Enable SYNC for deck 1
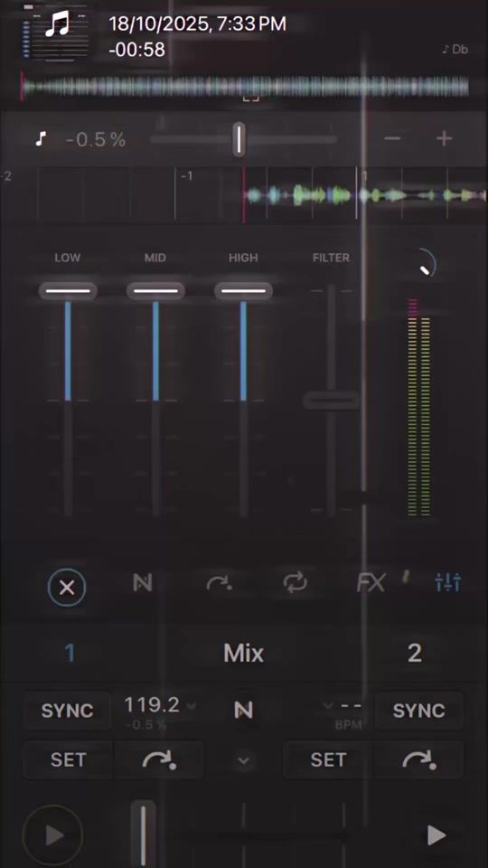 tap(68, 711)
